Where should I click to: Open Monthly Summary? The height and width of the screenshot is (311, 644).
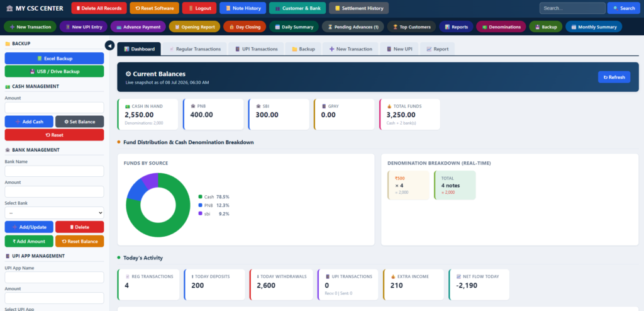(594, 26)
